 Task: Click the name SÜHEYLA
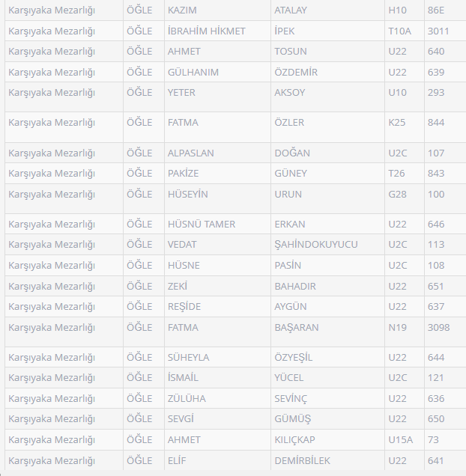189,358
